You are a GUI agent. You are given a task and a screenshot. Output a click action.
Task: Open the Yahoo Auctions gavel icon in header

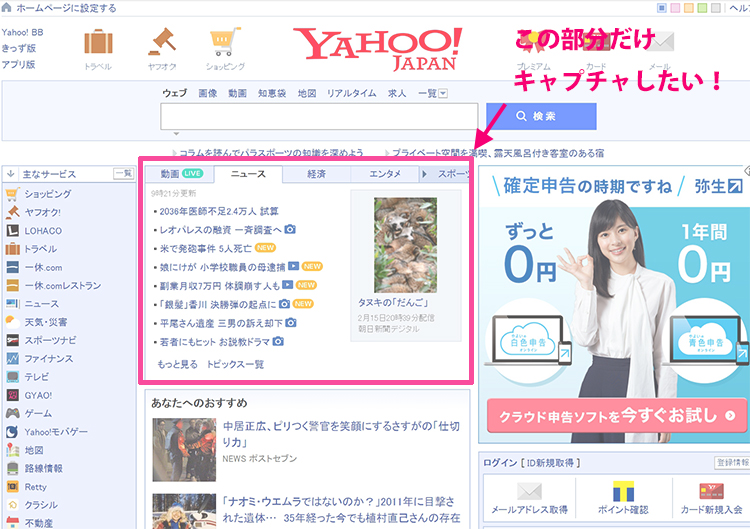tap(162, 42)
